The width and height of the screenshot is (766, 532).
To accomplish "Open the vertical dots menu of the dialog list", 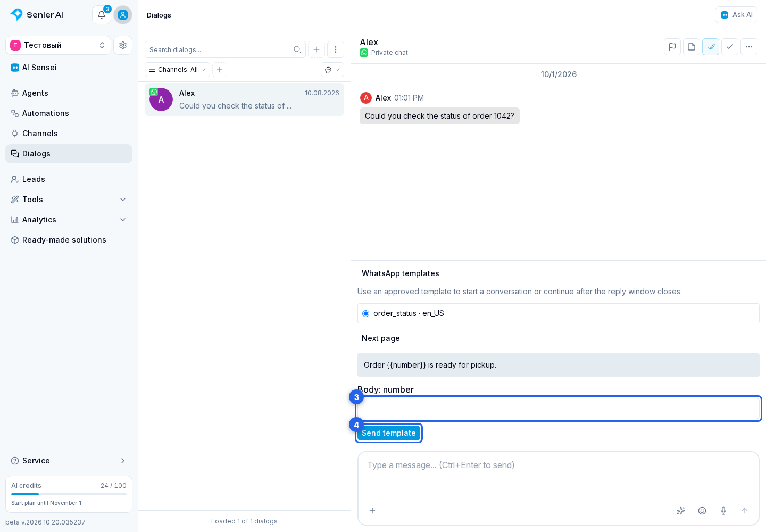I will pos(336,49).
